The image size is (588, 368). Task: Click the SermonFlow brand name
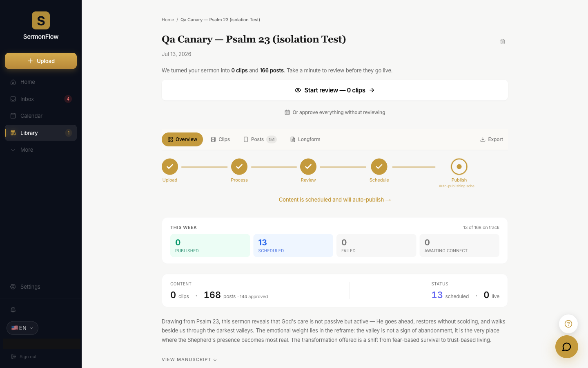pos(41,37)
